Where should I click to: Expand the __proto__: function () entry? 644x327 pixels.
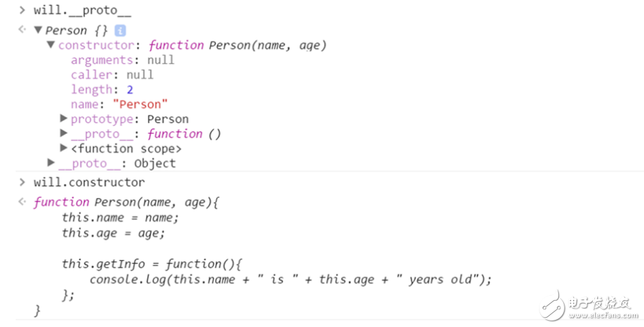click(64, 134)
